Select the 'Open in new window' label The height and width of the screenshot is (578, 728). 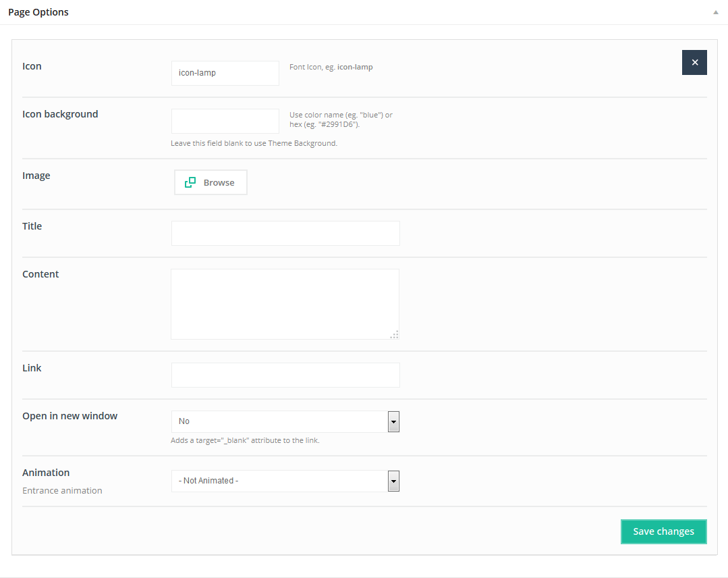tap(69, 416)
